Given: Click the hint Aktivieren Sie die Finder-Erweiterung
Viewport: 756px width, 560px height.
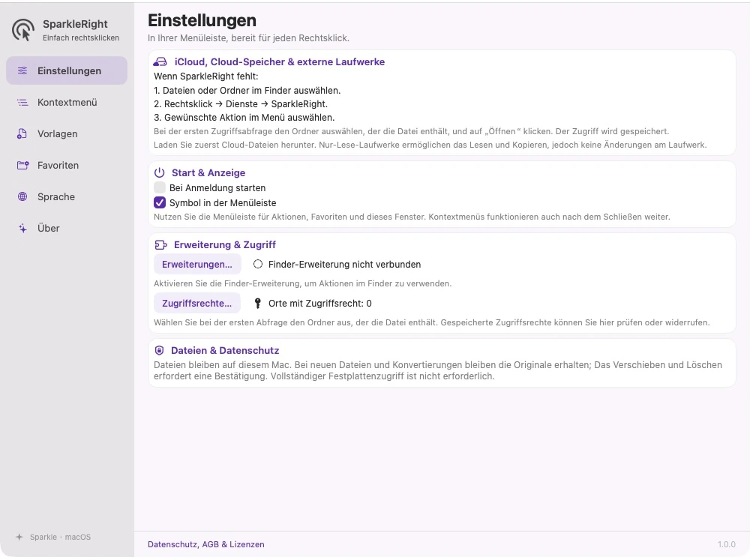Looking at the screenshot, I should coord(303,283).
